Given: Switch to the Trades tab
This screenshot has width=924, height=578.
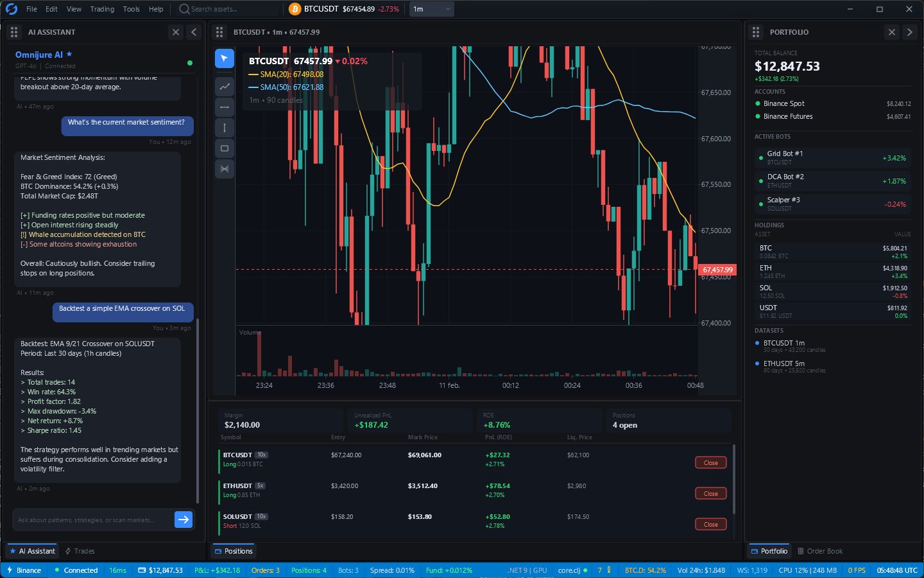Looking at the screenshot, I should 80,551.
